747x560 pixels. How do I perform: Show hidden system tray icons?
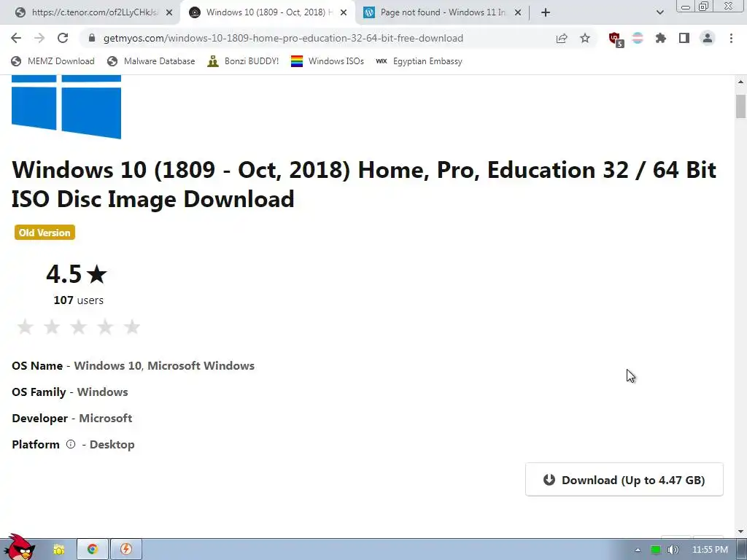pos(638,550)
